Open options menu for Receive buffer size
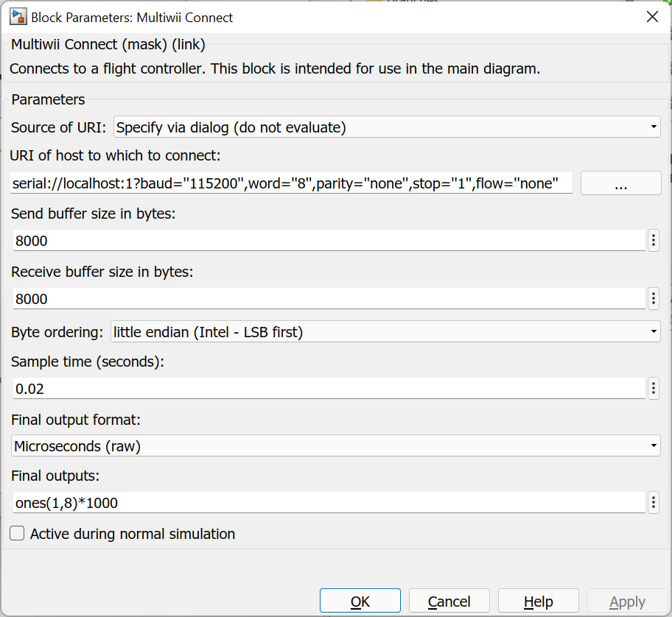 [x=653, y=298]
